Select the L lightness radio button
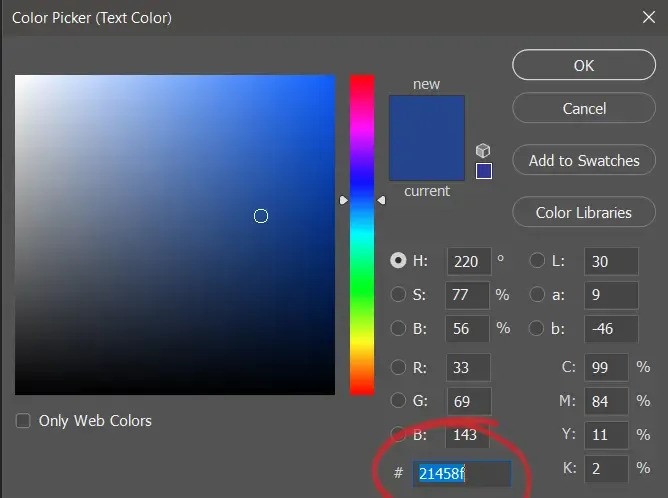Viewport: 668px width, 498px height. tap(537, 261)
